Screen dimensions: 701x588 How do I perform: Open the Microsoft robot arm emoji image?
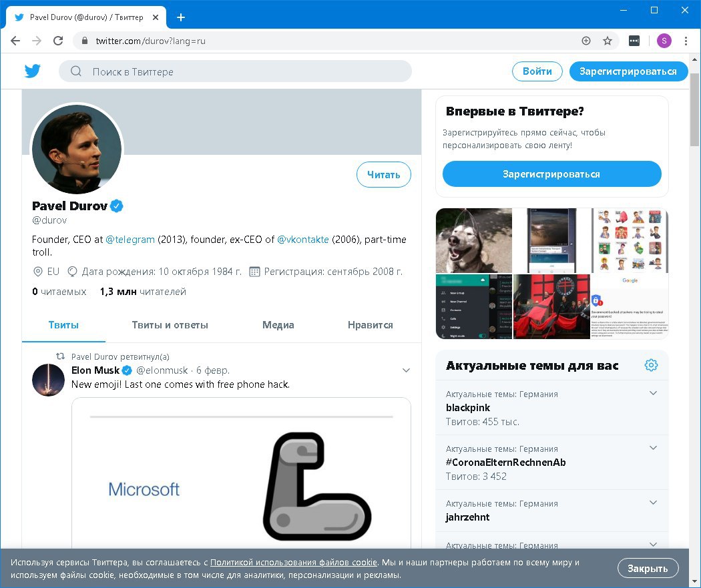pyautogui.click(x=242, y=474)
